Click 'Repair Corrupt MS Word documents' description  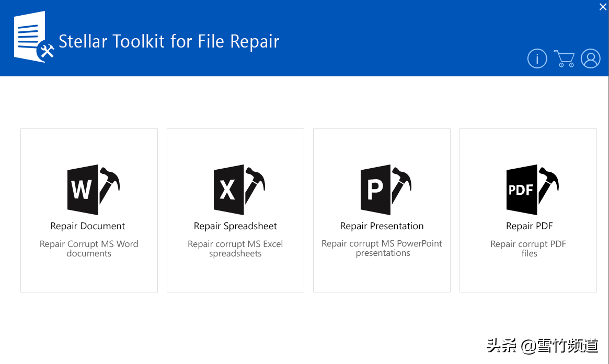[89, 249]
